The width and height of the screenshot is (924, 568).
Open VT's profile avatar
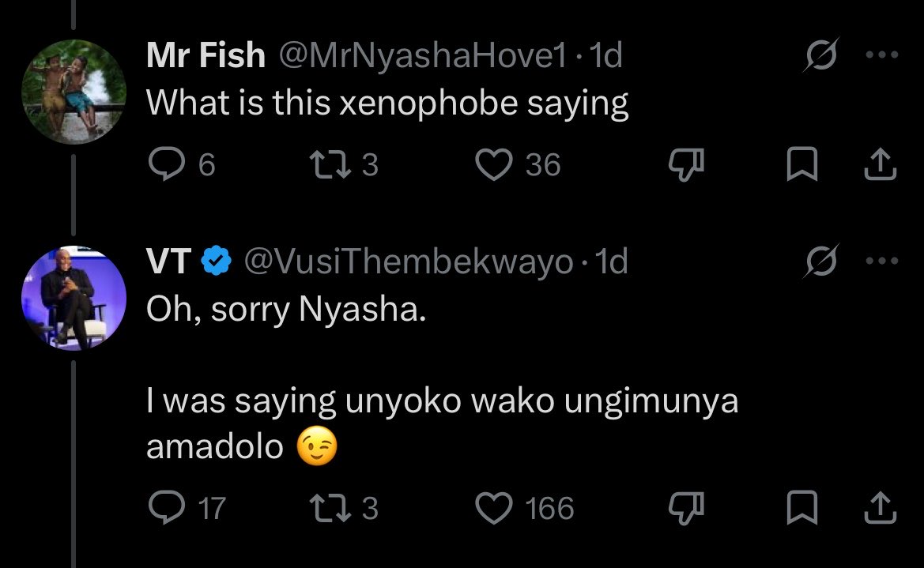tap(74, 298)
